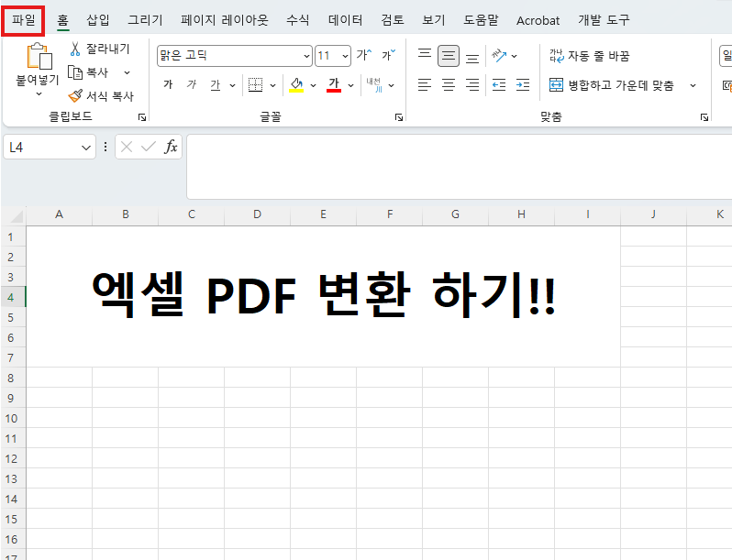Apply cell borders icon
This screenshot has width=732, height=560.
255,85
